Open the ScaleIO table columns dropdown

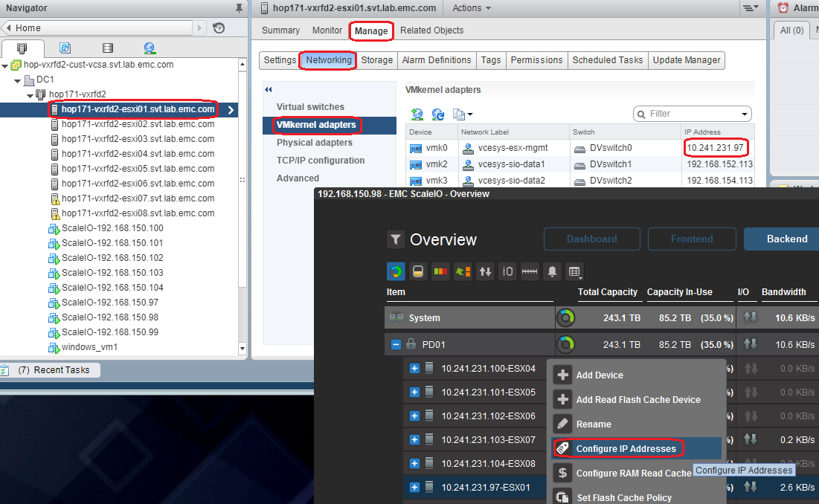pyautogui.click(x=573, y=272)
